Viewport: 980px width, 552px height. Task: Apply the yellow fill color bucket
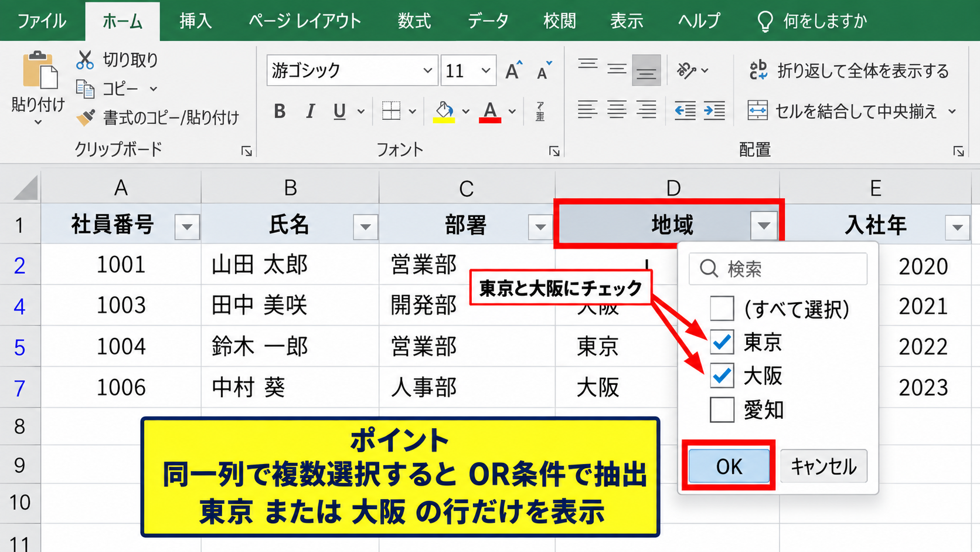tap(444, 111)
